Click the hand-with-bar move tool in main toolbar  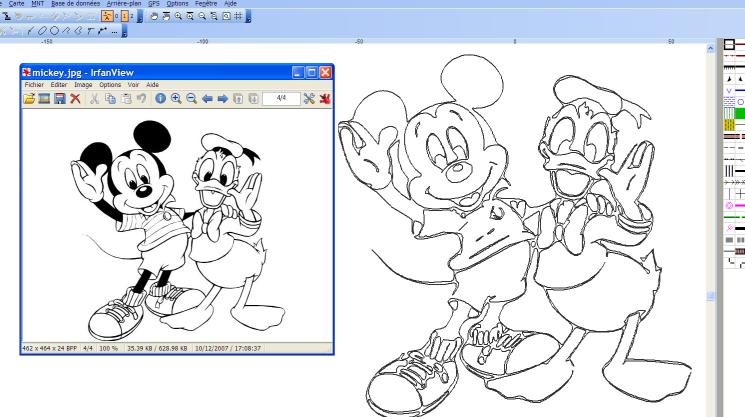[166, 16]
